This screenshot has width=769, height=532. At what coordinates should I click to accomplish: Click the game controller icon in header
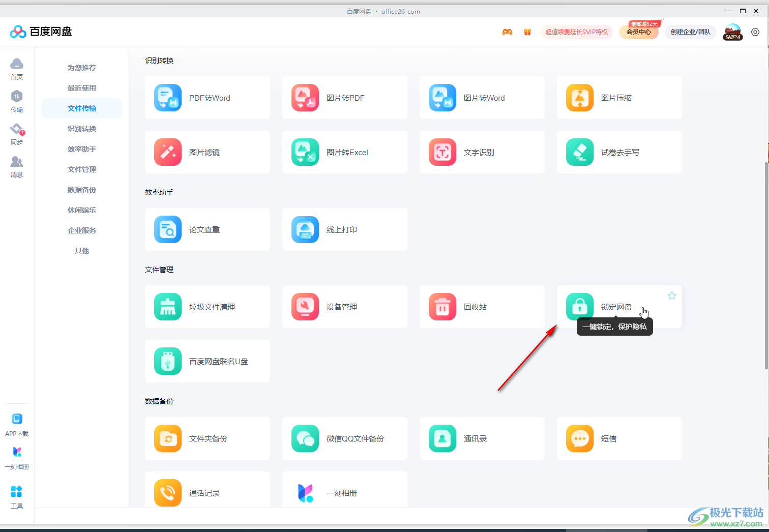click(507, 32)
